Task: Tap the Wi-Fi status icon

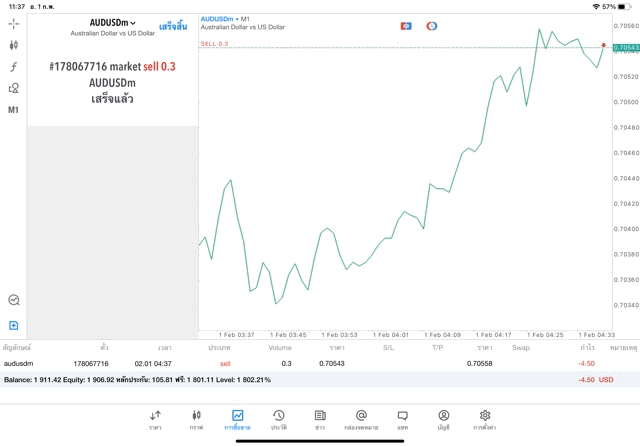Action: click(x=596, y=7)
